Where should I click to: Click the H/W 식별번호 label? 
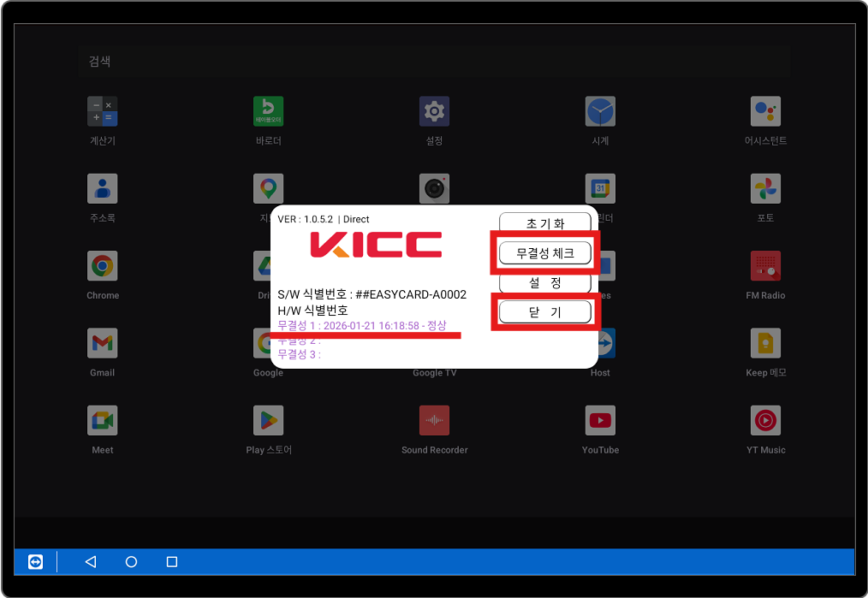click(312, 311)
